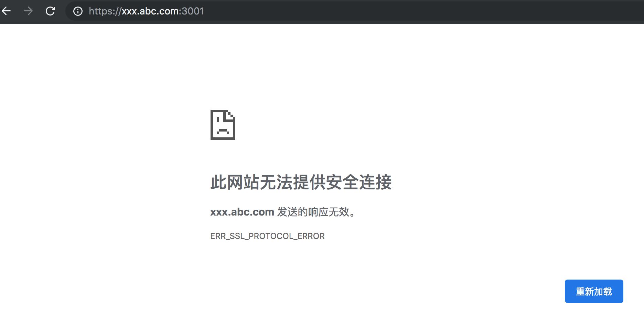Click empty space right of the URL
644x314 pixels.
click(413, 11)
